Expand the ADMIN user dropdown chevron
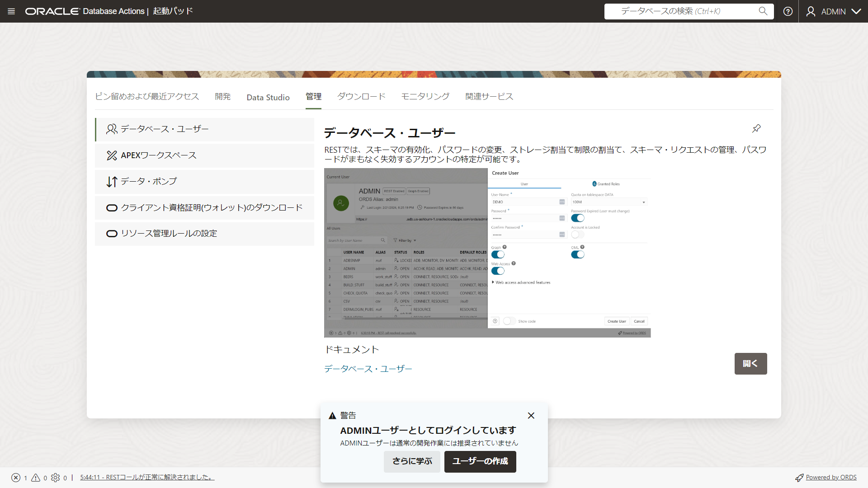Screen dimensions: 868x488 coord(856,11)
